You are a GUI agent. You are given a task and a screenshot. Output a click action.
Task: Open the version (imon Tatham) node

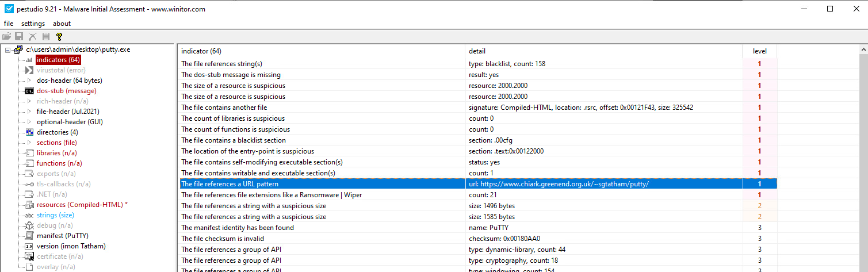[x=71, y=246]
